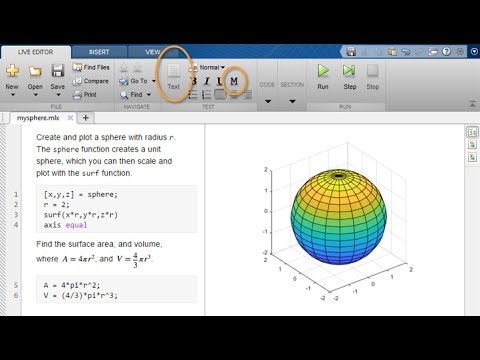Open Help question mark icon
Viewport: 480px width, 360px height.
click(447, 51)
